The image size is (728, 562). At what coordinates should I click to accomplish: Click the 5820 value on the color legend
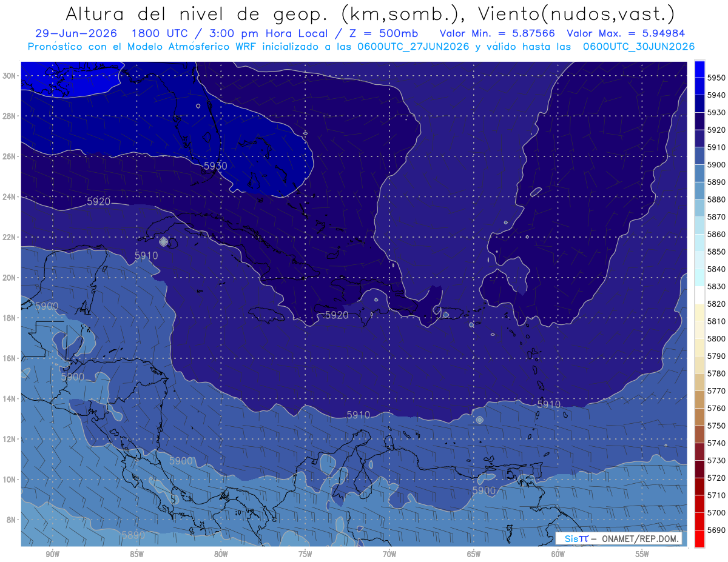(716, 304)
